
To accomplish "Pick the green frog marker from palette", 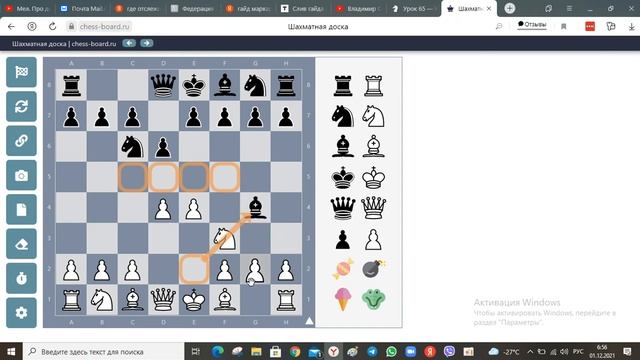I will click(x=373, y=299).
